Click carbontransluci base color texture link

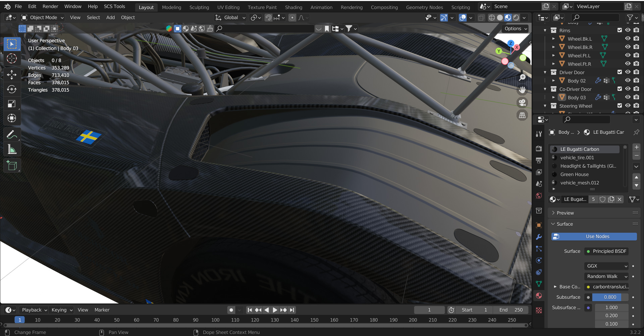[x=606, y=287]
